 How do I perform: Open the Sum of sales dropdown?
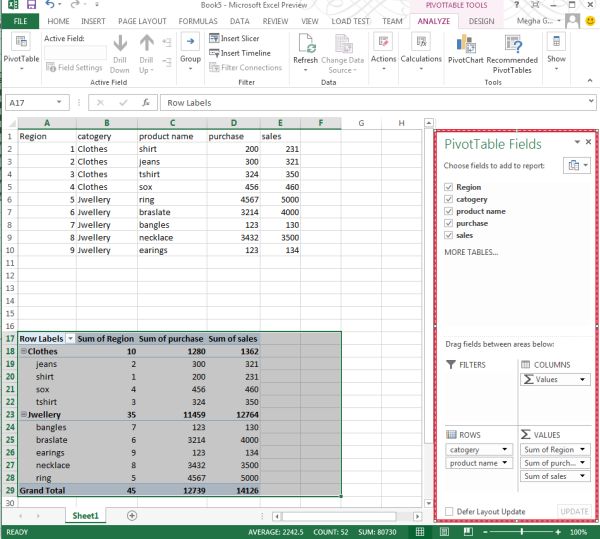[x=582, y=476]
